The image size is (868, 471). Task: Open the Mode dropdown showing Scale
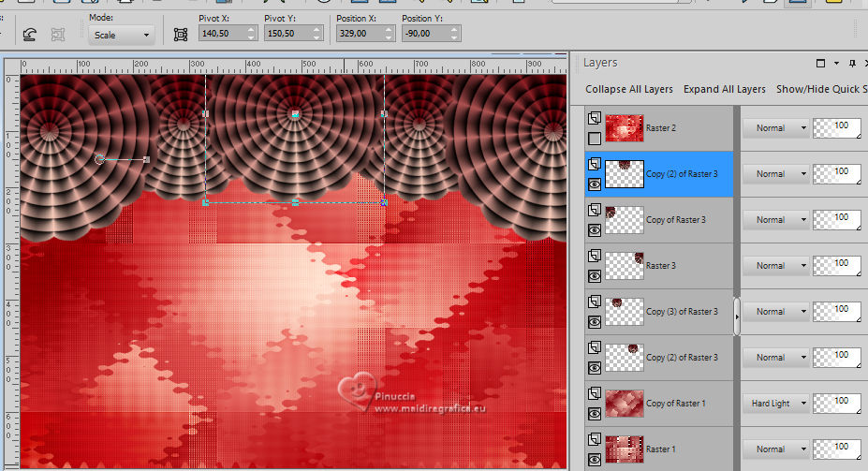[121, 35]
